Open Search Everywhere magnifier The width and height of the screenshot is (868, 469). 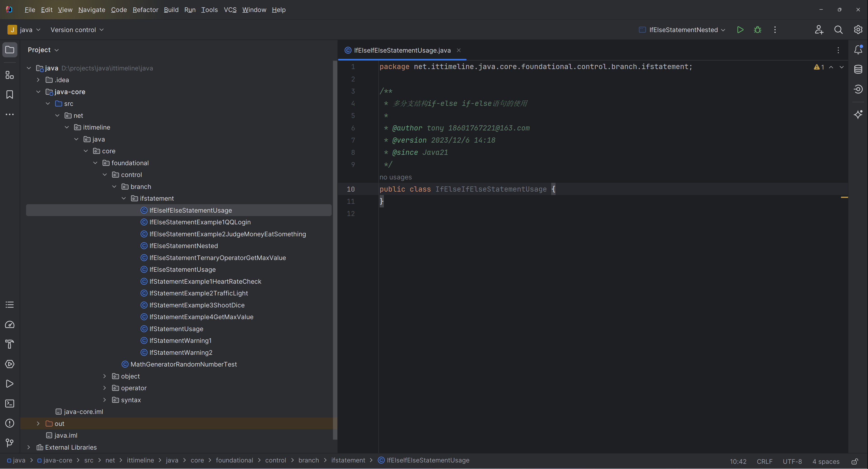[838, 30]
